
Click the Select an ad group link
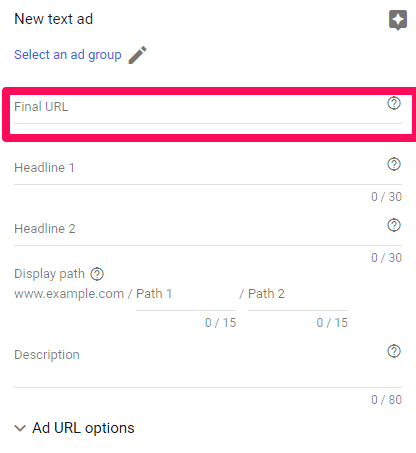click(x=68, y=55)
